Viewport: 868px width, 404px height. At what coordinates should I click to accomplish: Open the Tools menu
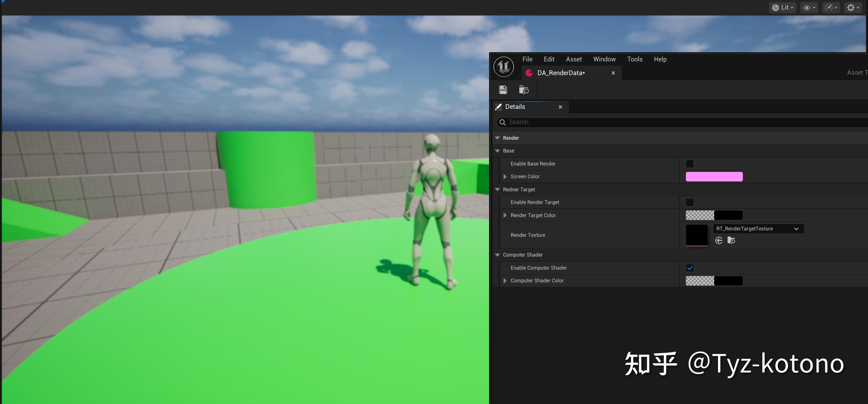(x=635, y=59)
